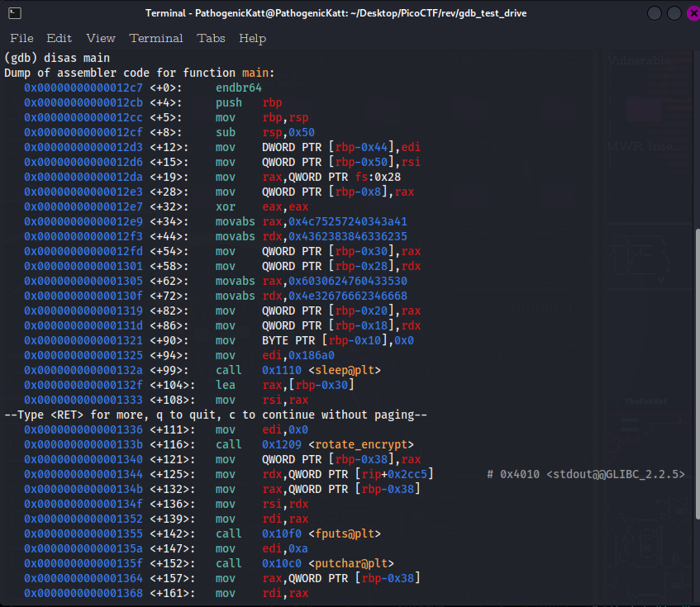Open the Help menu
The image size is (700, 607).
coord(252,38)
